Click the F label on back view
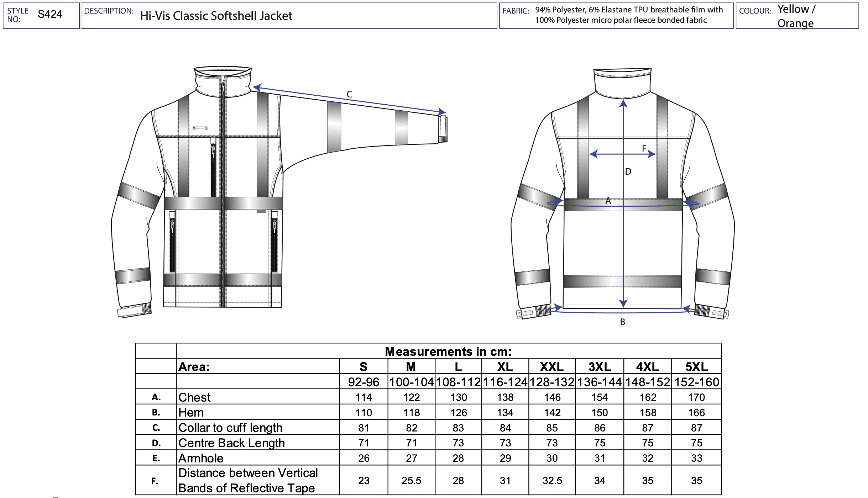 [644, 148]
